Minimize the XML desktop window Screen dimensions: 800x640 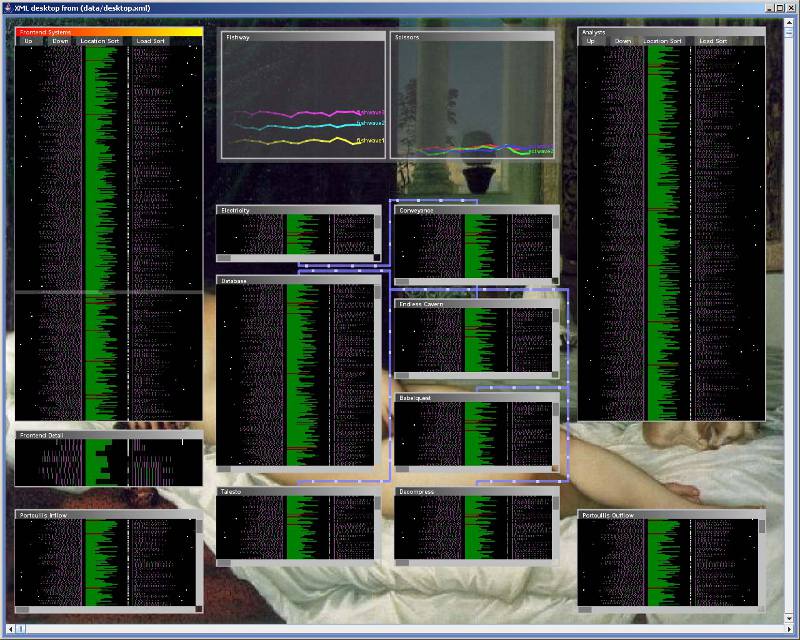point(770,8)
